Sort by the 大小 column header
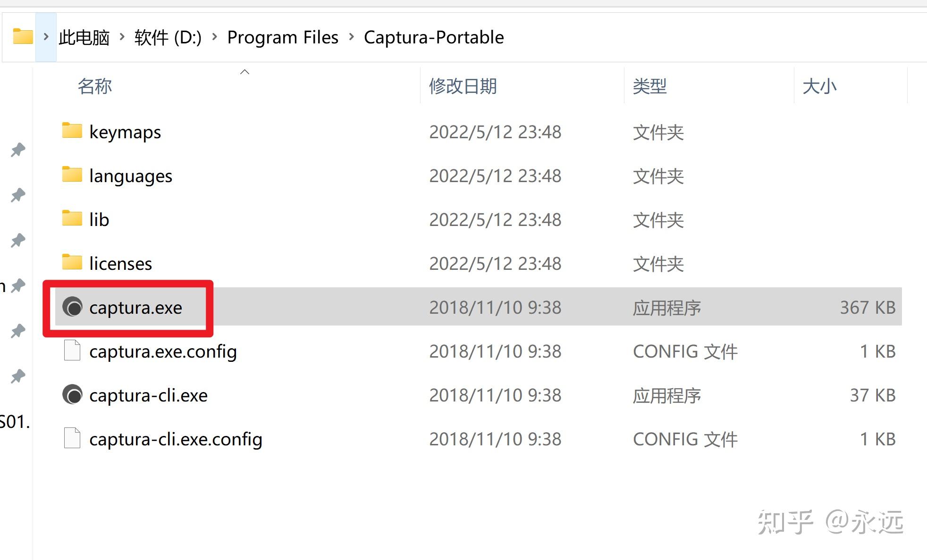This screenshot has height=560, width=927. 819,86
